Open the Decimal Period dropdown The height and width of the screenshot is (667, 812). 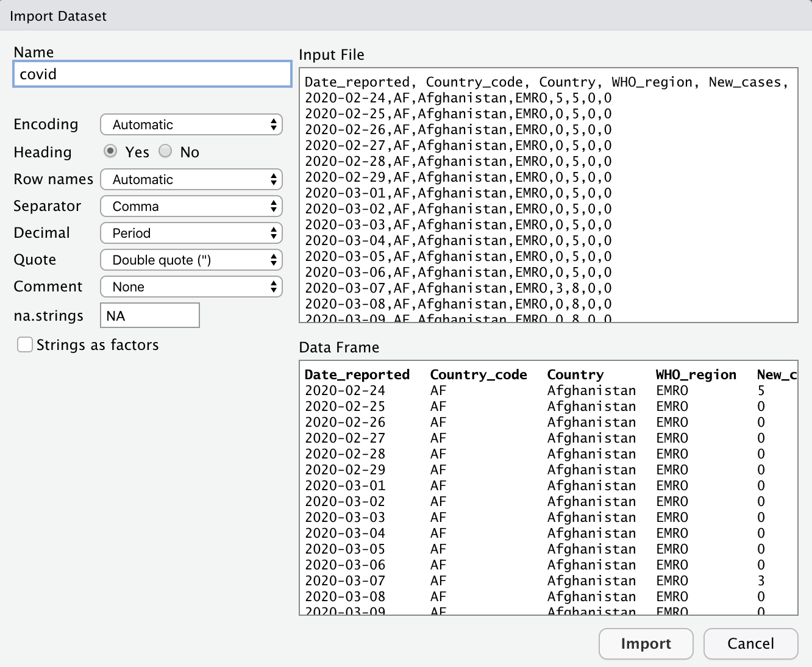pyautogui.click(x=191, y=234)
